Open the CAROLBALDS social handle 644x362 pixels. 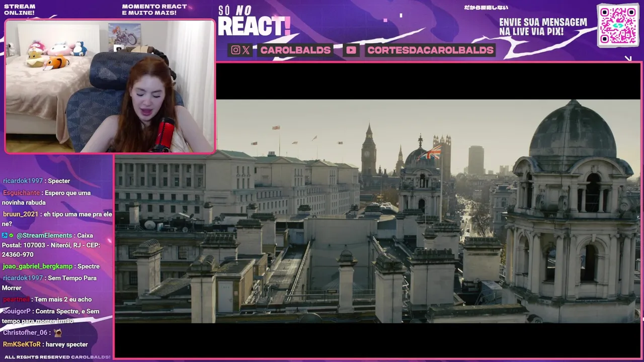(x=295, y=50)
